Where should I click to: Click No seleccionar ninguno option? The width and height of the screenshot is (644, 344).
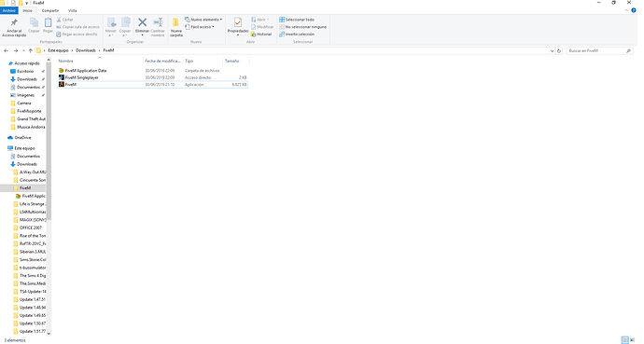click(x=302, y=27)
